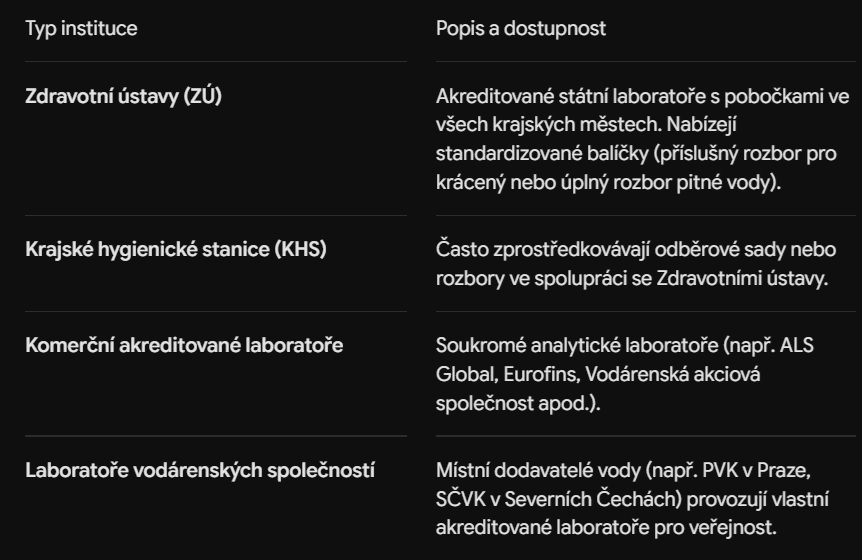This screenshot has width=862, height=560.
Task: Click 'Laboratoře vodárenských společností' row title
Action: tap(200, 470)
